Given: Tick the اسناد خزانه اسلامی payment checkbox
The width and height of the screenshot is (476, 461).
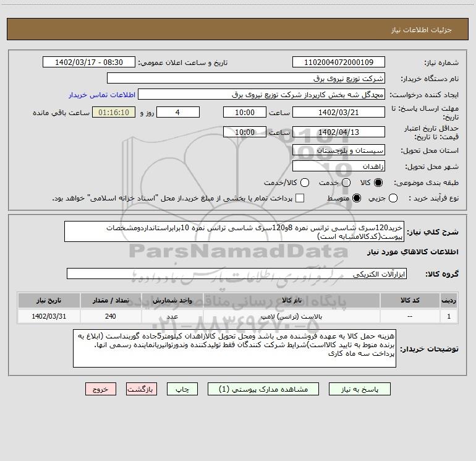Looking at the screenshot, I should (300, 199).
